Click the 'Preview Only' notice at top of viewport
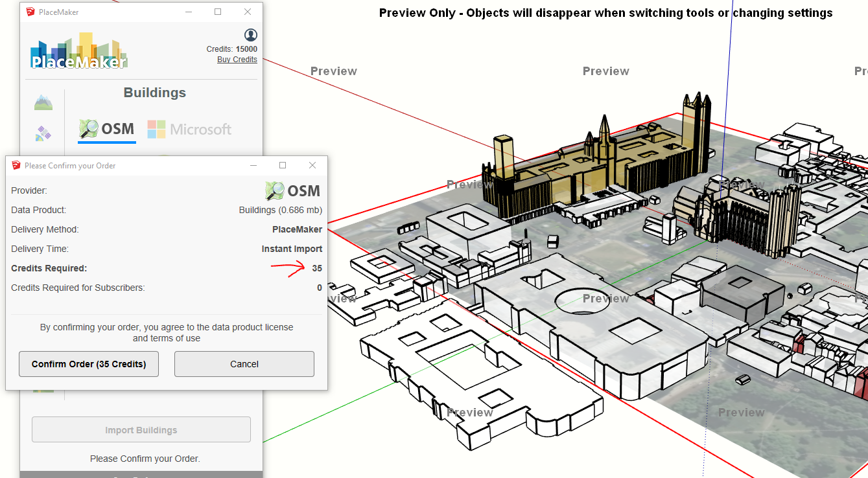The height and width of the screenshot is (478, 868). coord(606,13)
